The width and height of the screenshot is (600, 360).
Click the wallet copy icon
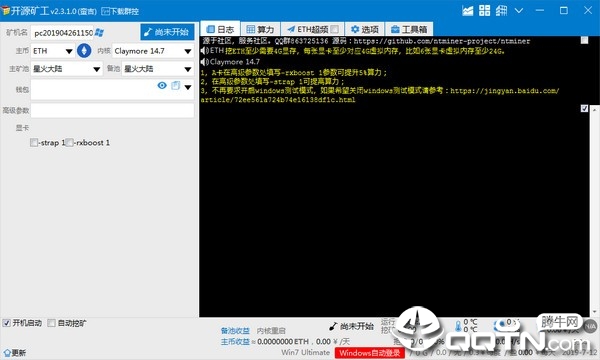point(176,85)
